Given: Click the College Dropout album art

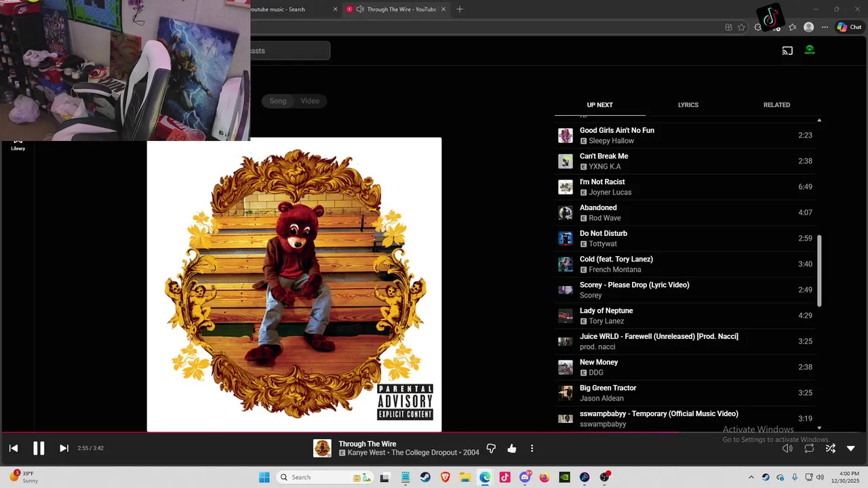Looking at the screenshot, I should pos(294,284).
